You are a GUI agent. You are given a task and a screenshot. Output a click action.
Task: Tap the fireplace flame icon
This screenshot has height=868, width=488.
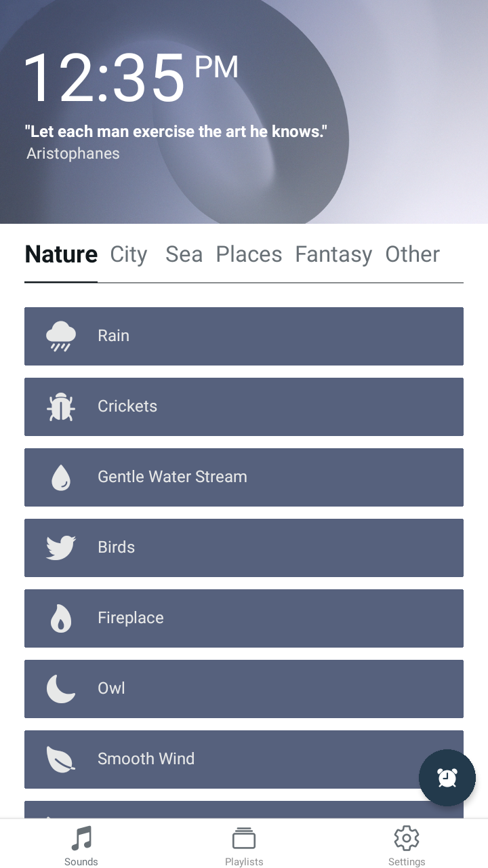[x=61, y=618]
